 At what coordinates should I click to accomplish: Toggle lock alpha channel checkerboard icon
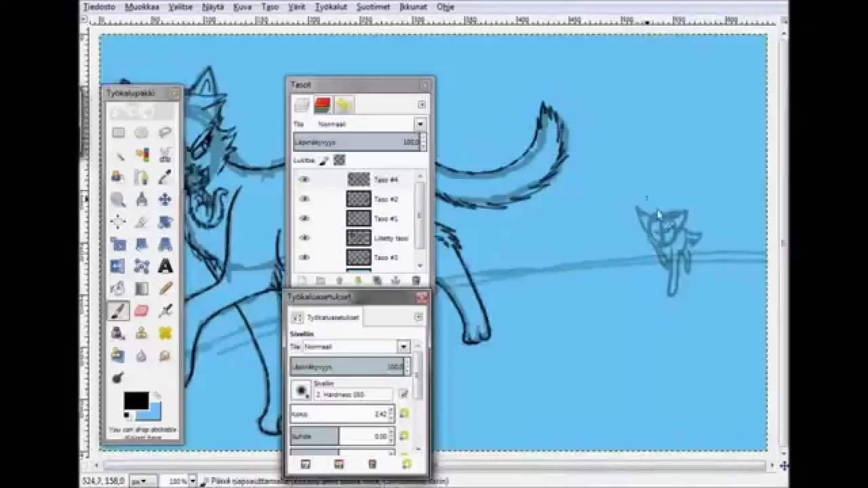339,160
